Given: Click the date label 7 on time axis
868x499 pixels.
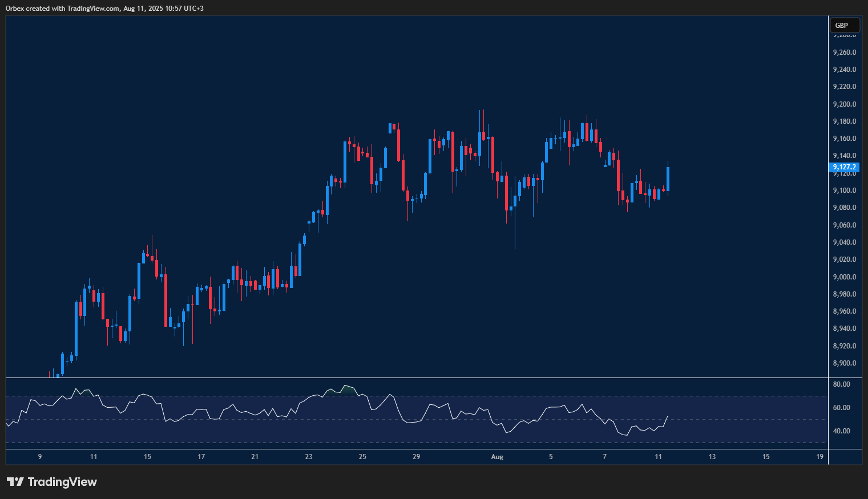Looking at the screenshot, I should click(x=605, y=457).
